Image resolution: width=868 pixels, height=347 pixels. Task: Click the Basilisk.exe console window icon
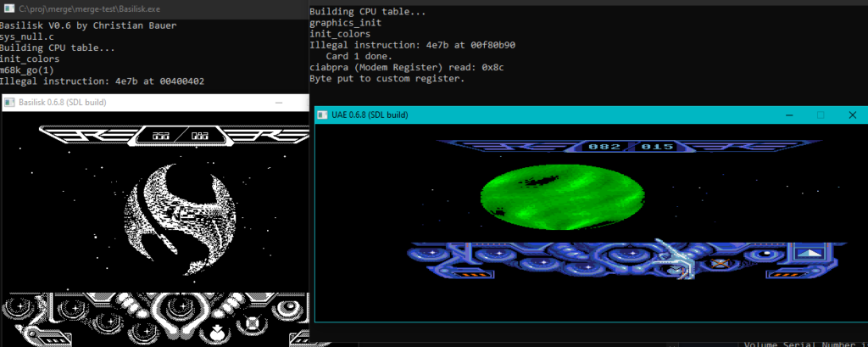[8, 8]
